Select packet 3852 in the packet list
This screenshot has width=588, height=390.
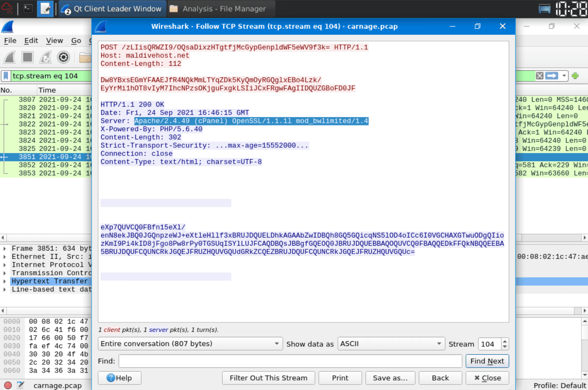pyautogui.click(x=46, y=165)
